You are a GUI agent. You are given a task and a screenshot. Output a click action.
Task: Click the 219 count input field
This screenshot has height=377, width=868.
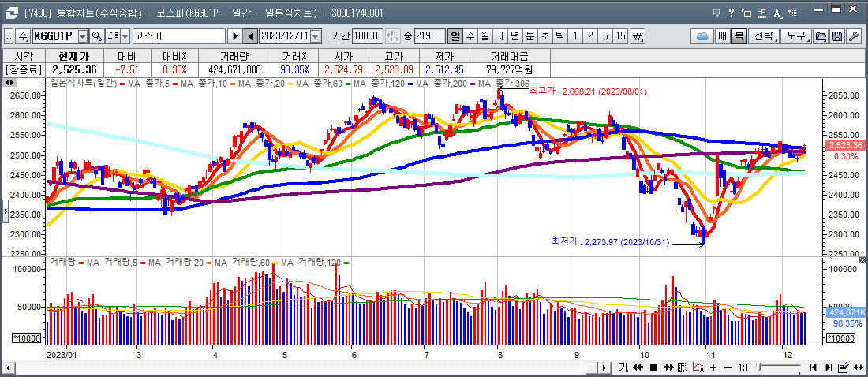pyautogui.click(x=430, y=36)
